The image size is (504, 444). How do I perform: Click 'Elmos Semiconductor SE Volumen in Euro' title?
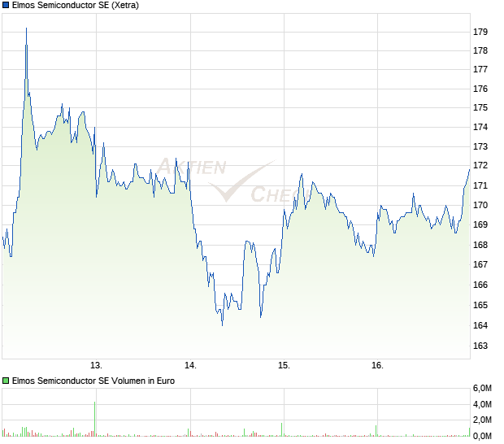[x=93, y=381]
